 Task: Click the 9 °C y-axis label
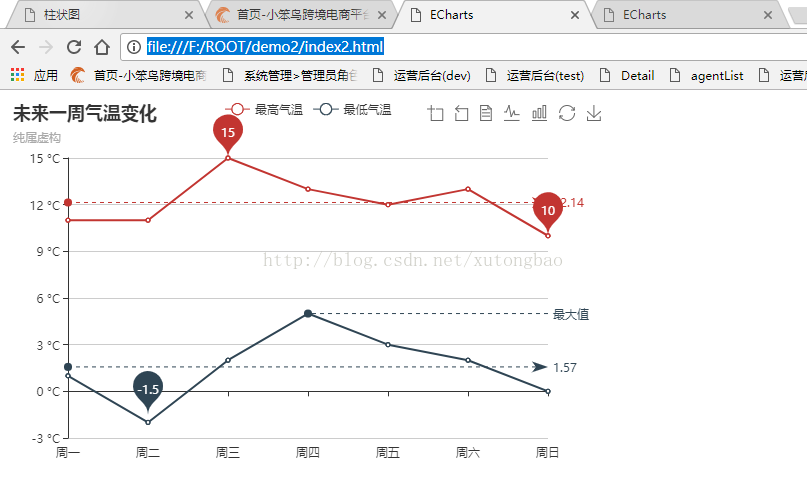point(48,252)
